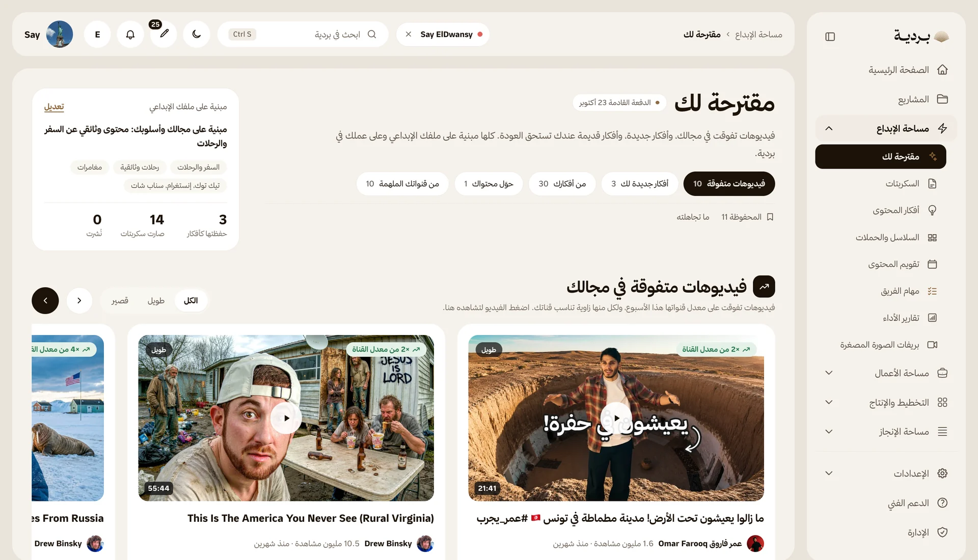Viewport: 978px width, 560px height.
Task: Click 55:44 duration on Virginia video
Action: tap(158, 489)
